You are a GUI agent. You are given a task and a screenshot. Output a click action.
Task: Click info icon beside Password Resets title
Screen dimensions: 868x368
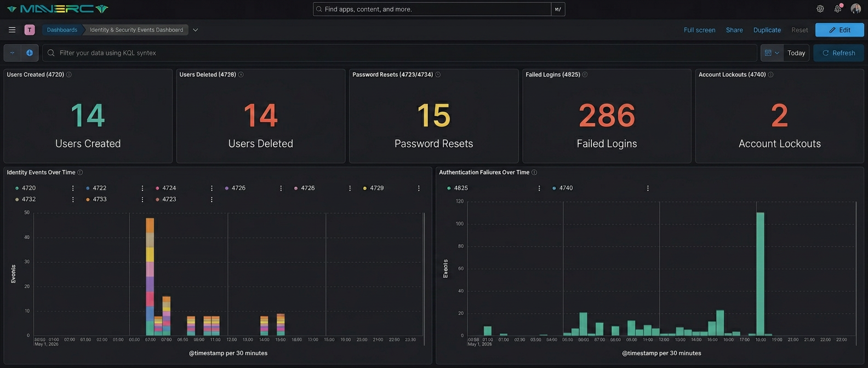(x=438, y=74)
